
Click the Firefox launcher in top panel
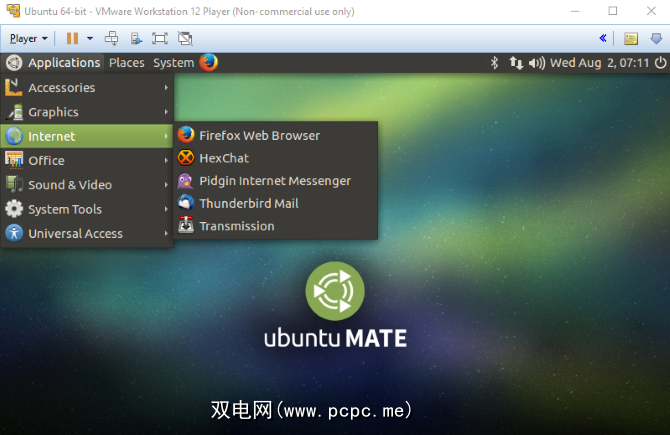pos(208,62)
